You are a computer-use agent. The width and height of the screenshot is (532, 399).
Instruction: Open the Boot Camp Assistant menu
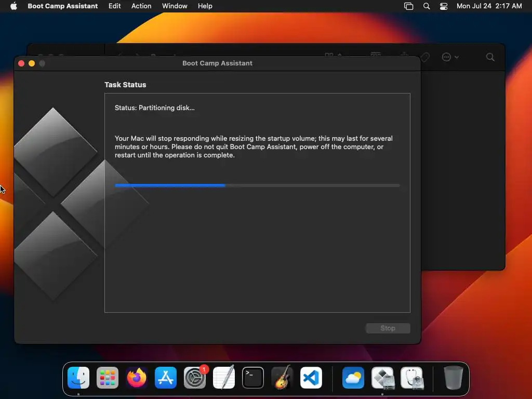(63, 6)
